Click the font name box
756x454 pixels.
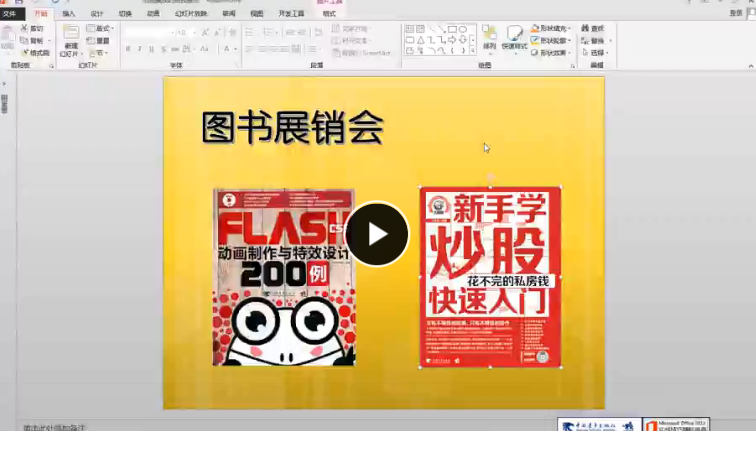(149, 32)
